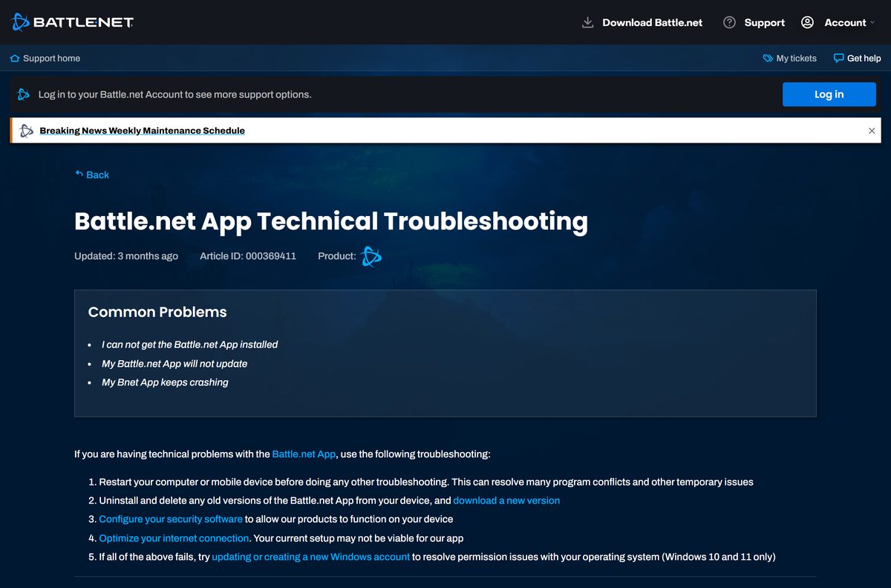Screen dimensions: 891x588
Task: Click the article title heading
Action: (x=331, y=221)
